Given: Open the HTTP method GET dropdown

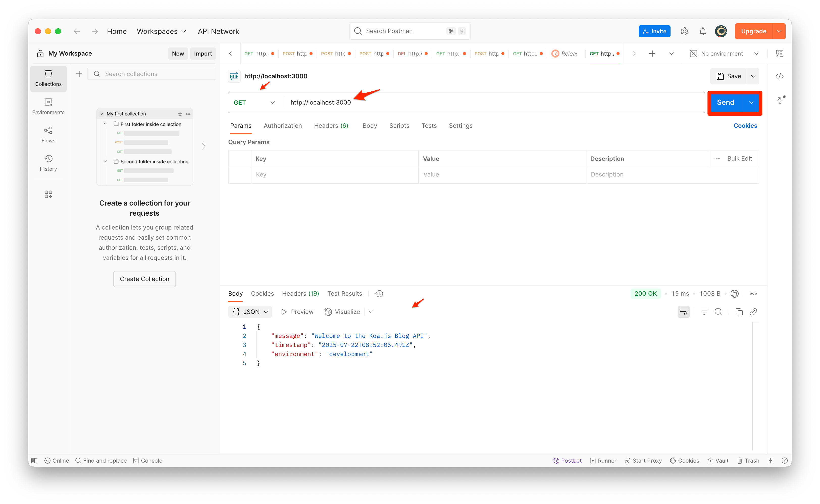Looking at the screenshot, I should [254, 103].
